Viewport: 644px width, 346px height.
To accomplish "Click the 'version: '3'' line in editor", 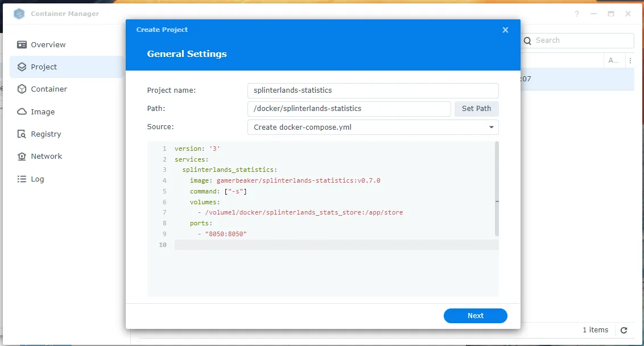I will (197, 149).
